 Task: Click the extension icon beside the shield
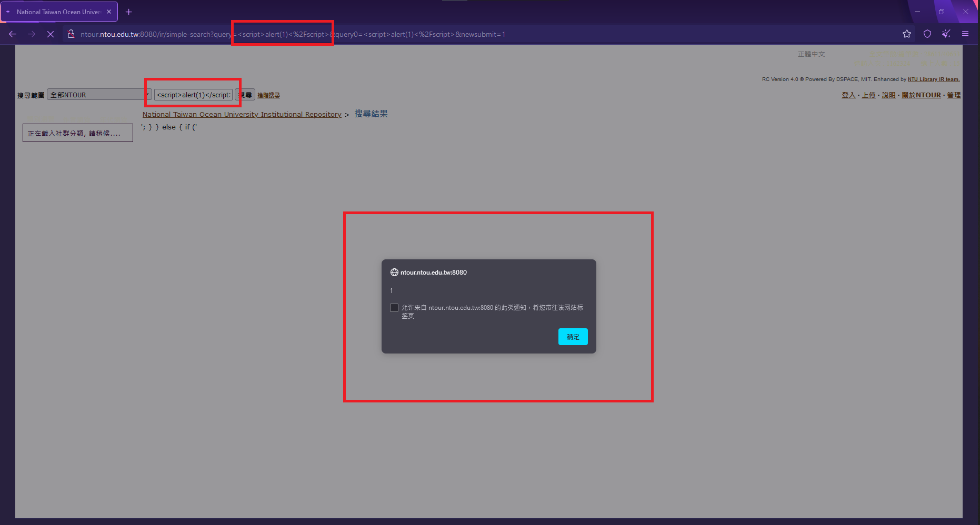(946, 34)
